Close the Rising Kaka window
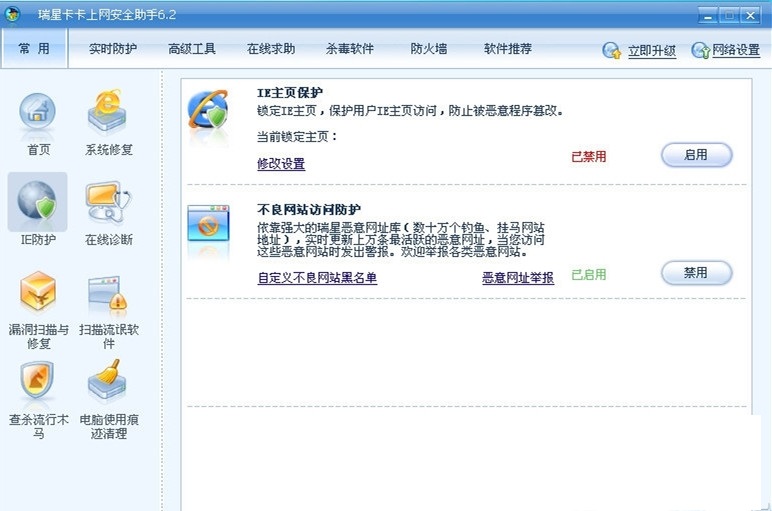The width and height of the screenshot is (772, 511). (750, 16)
